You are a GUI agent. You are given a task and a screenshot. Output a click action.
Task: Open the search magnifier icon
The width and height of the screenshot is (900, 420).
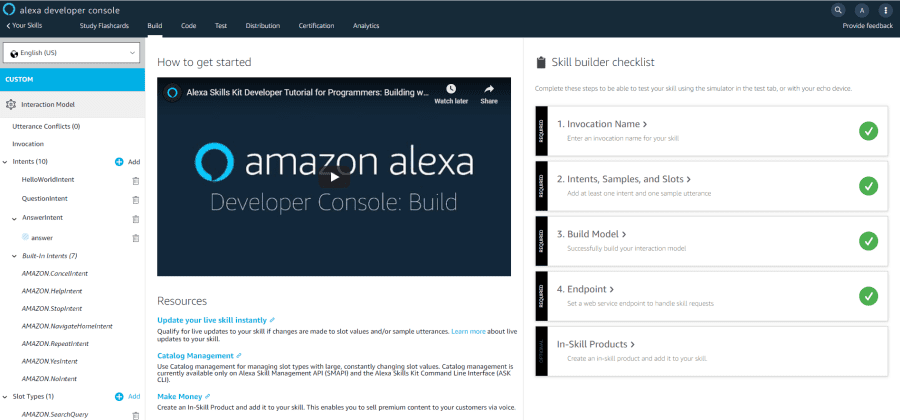[838, 10]
